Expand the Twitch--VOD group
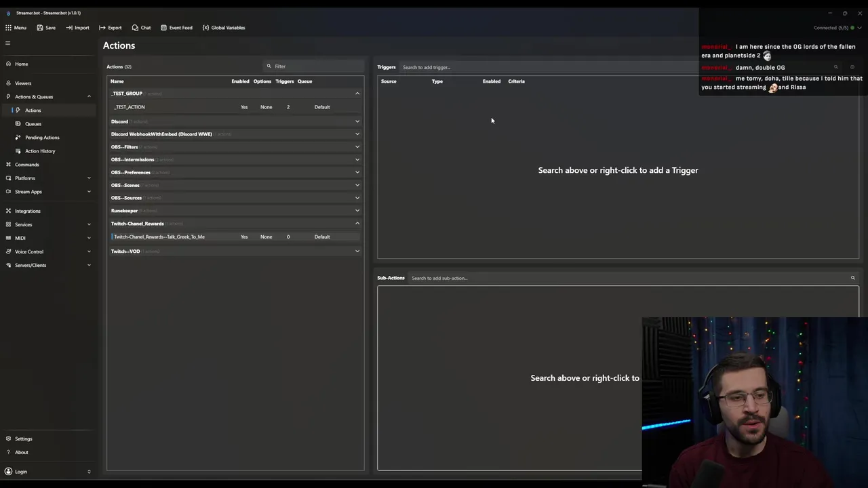This screenshot has height=488, width=868. (x=357, y=251)
